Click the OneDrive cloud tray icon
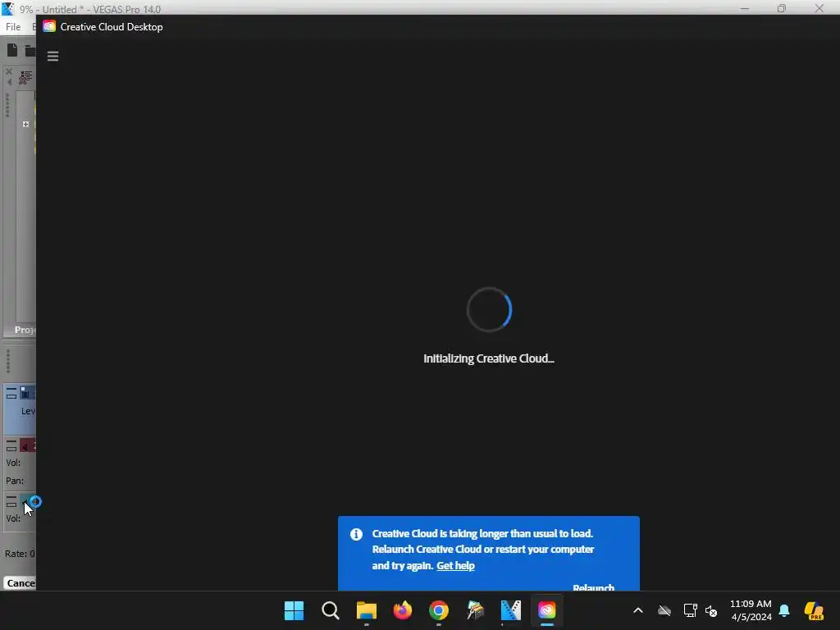 tap(664, 610)
